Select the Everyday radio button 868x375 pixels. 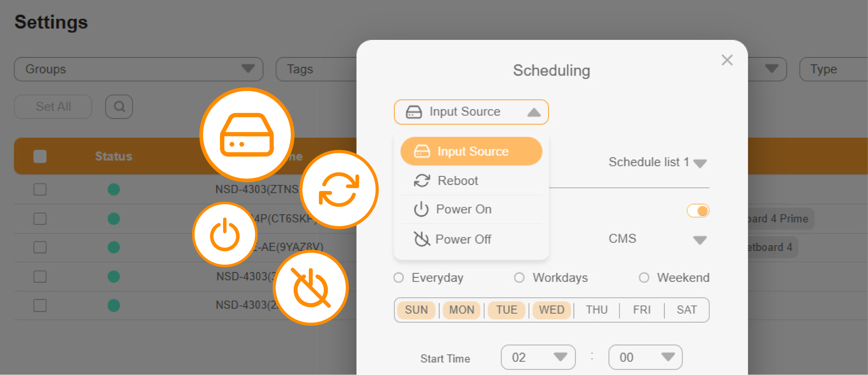pyautogui.click(x=398, y=278)
